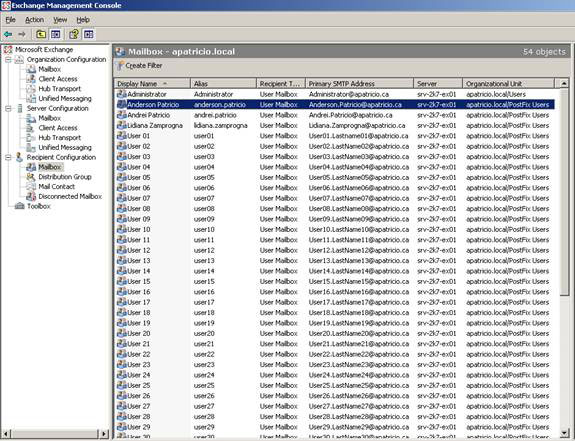Image resolution: width=575 pixels, height=441 pixels.
Task: Click the alias cell 'user15'
Action: [x=204, y=282]
